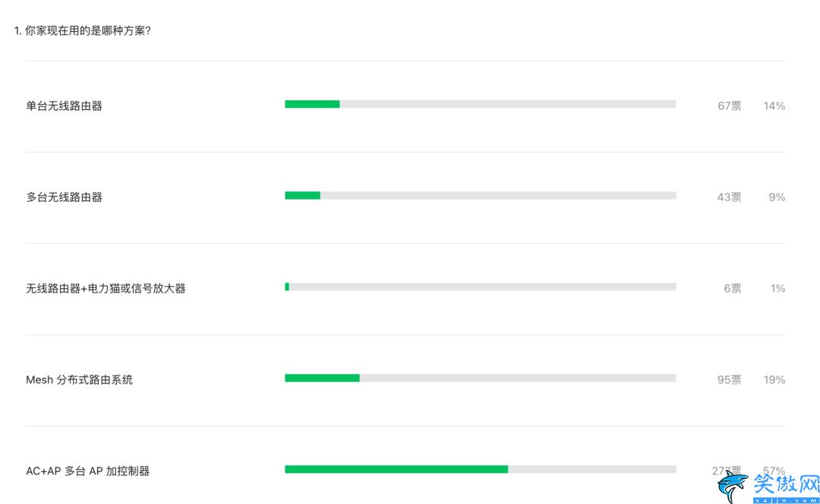Click the 19% percentage label
Image resolution: width=820 pixels, height=504 pixels.
[x=774, y=380]
